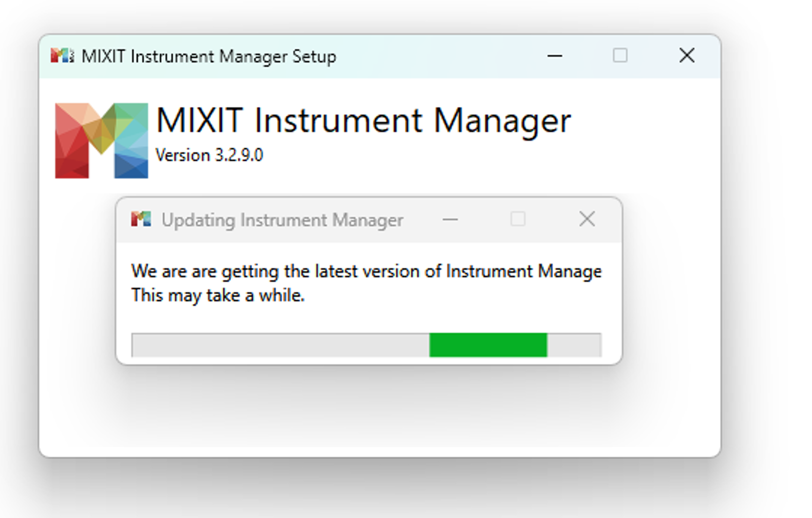Minimize the MIXIT Instrument Manager Setup window
812x518 pixels.
pyautogui.click(x=554, y=56)
